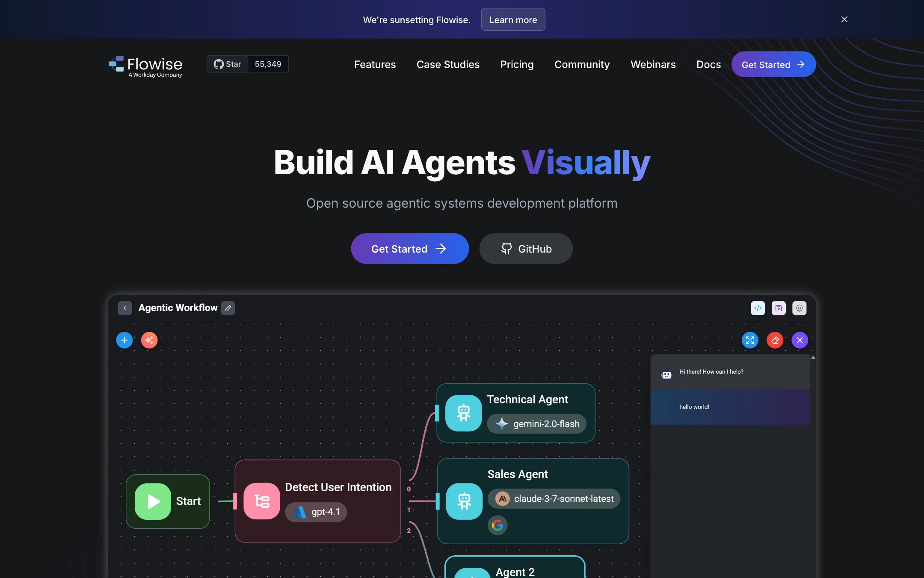Screen dimensions: 924x578
Task: Click the Sales Agent node title
Action: (x=518, y=474)
